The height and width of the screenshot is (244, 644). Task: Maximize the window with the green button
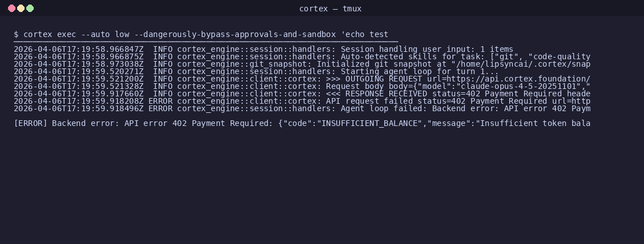click(x=30, y=8)
